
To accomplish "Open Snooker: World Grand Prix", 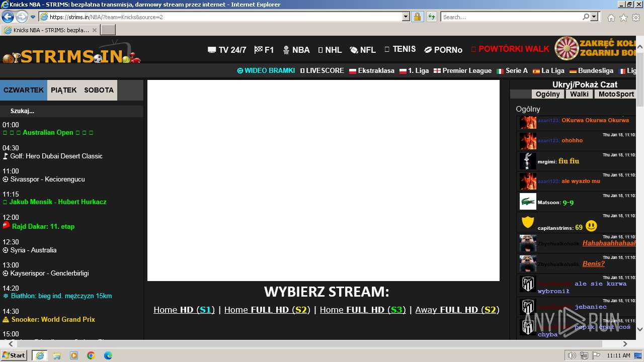I will click(49, 319).
